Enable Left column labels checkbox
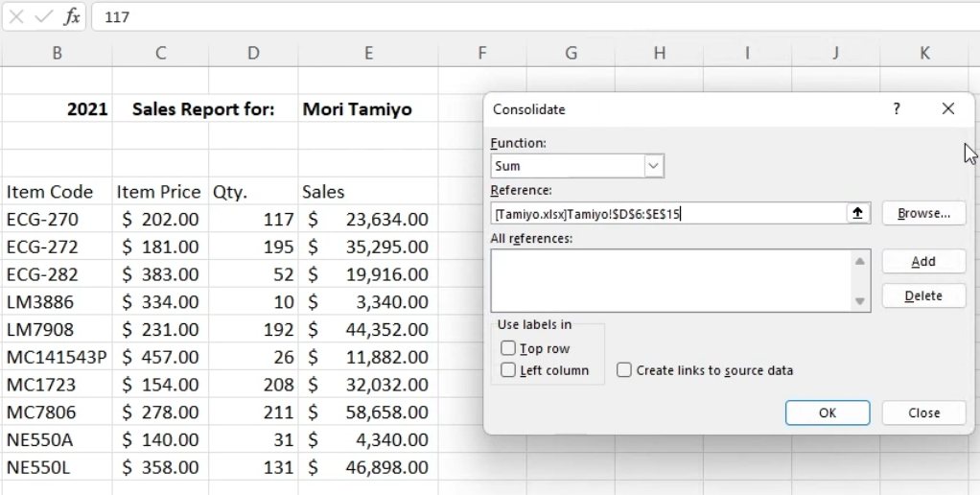This screenshot has width=980, height=495. click(x=508, y=370)
